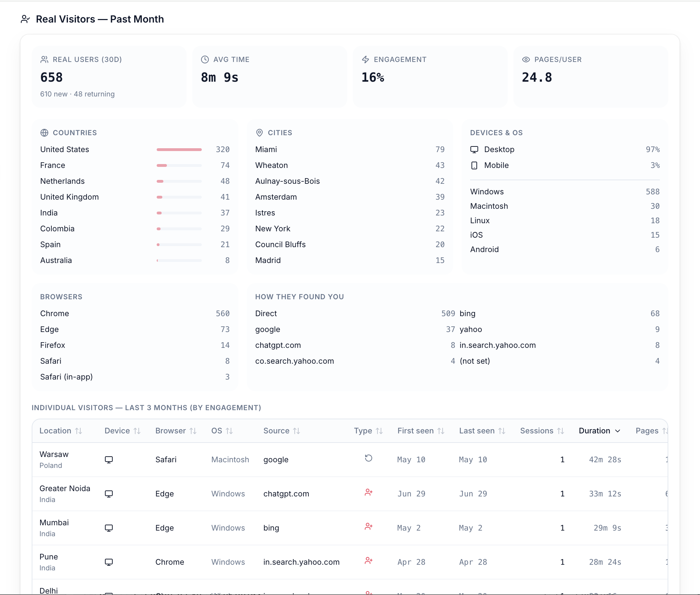Click Colombia in the countries list
The height and width of the screenshot is (595, 700).
[57, 228]
